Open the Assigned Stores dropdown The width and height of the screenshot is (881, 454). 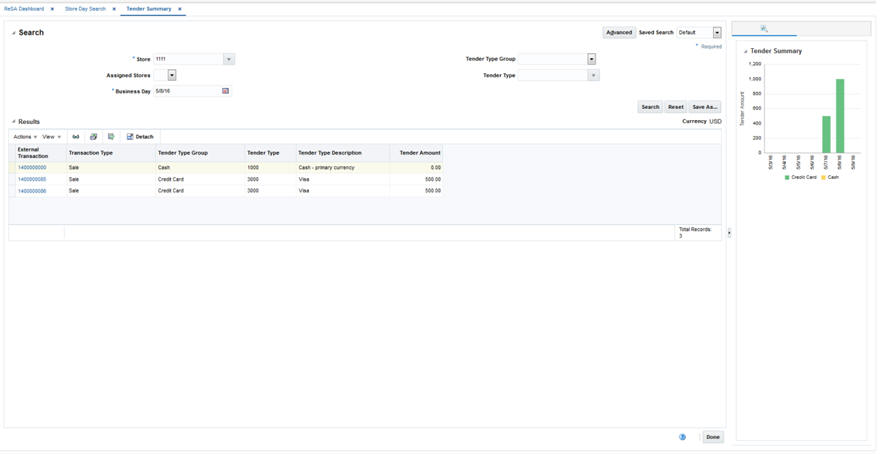point(172,75)
